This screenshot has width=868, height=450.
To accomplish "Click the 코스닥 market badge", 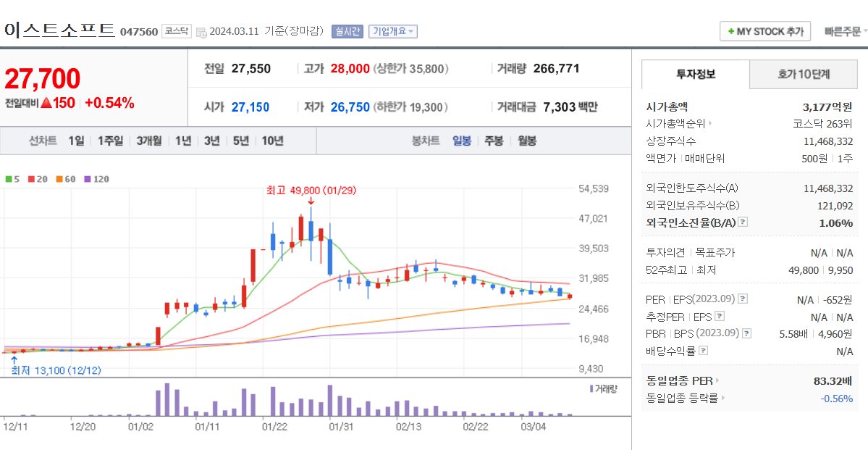I will click(x=177, y=31).
